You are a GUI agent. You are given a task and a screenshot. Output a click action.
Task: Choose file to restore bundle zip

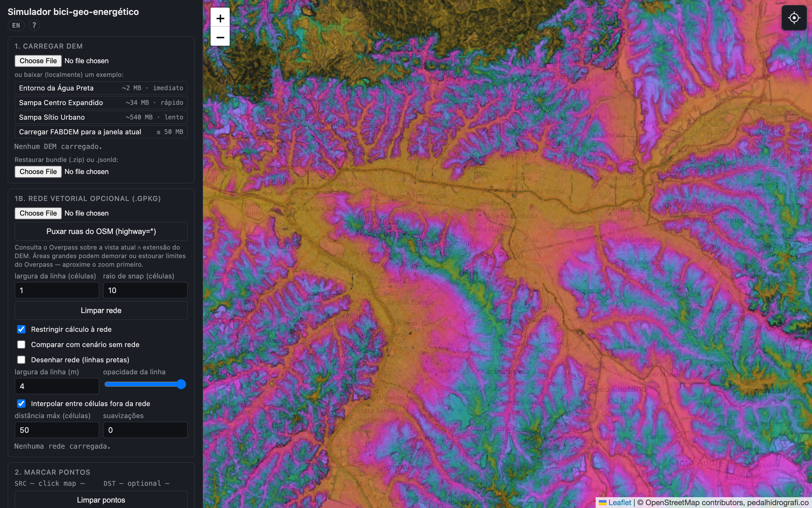[38, 172]
